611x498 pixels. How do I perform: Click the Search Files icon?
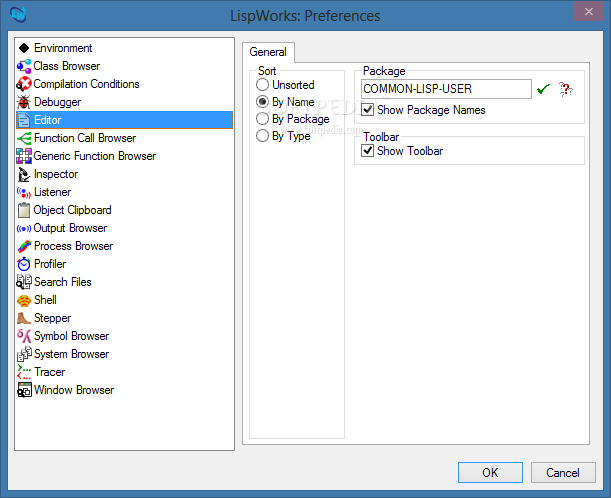click(x=24, y=282)
